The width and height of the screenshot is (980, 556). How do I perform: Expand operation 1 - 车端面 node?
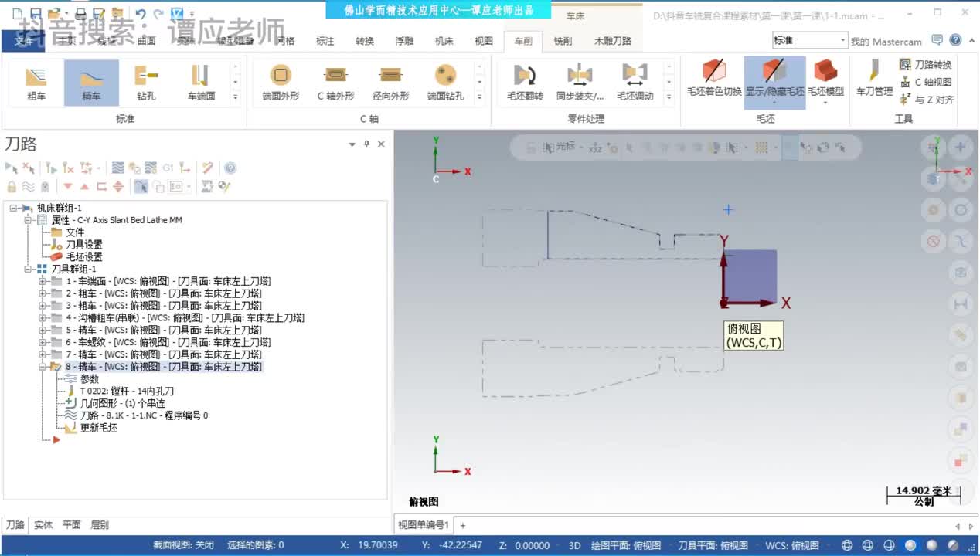43,281
